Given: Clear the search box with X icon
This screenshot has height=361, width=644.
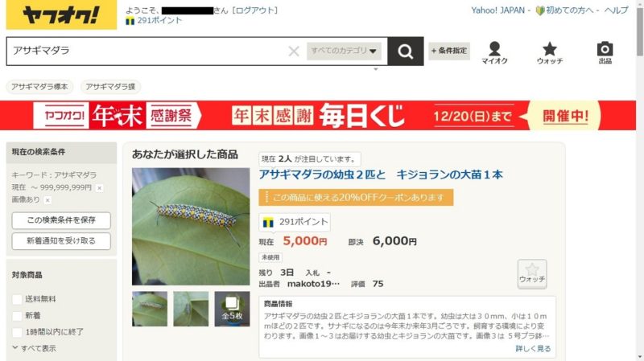Looking at the screenshot, I should pos(294,51).
